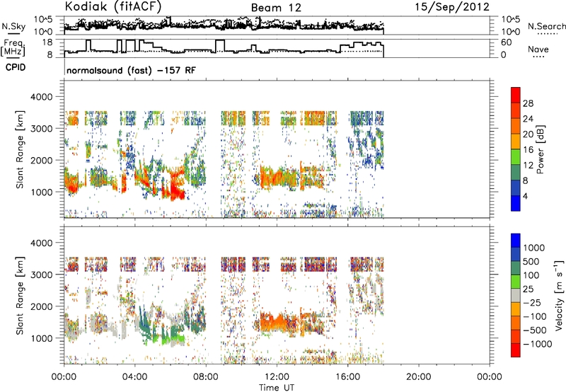The width and height of the screenshot is (566, 392).
Task: Click the 'N.Sky' axis label
Action: [13, 26]
